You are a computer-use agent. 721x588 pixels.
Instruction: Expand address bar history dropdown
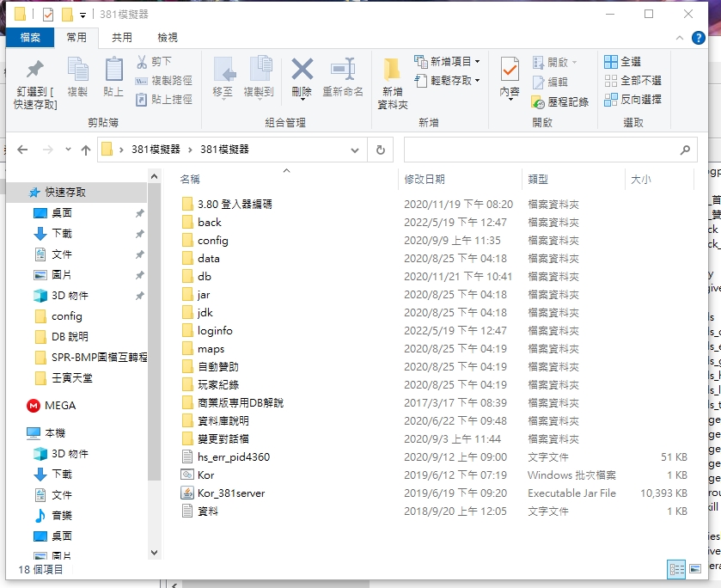click(x=355, y=150)
